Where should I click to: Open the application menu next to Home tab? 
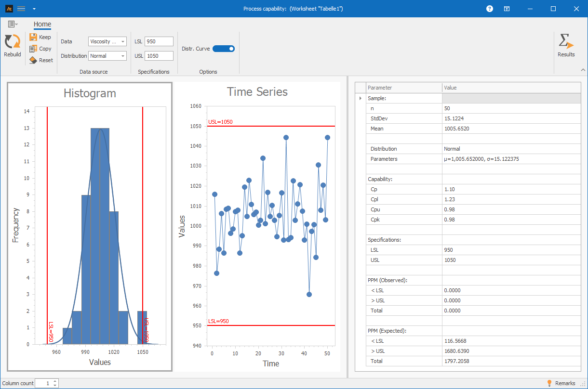[x=12, y=24]
